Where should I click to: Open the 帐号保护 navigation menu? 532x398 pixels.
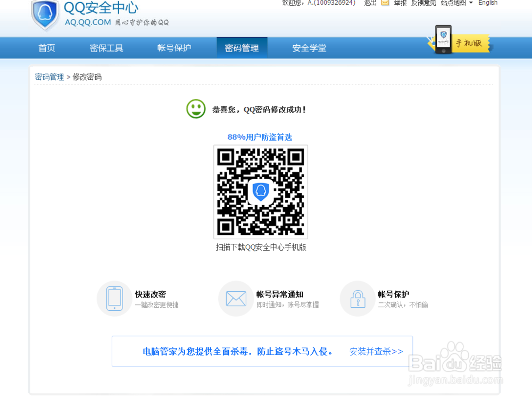[173, 47]
